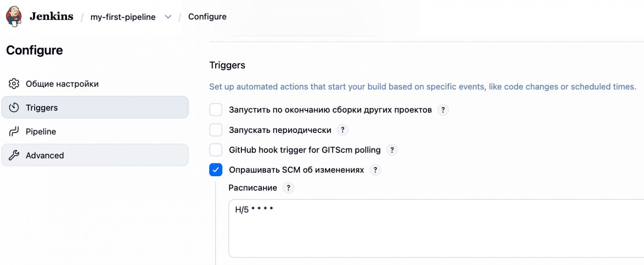The image size is (644, 265).
Task: Expand the my-first-pipeline breadcrumb dropdown chevron
Action: point(168,17)
